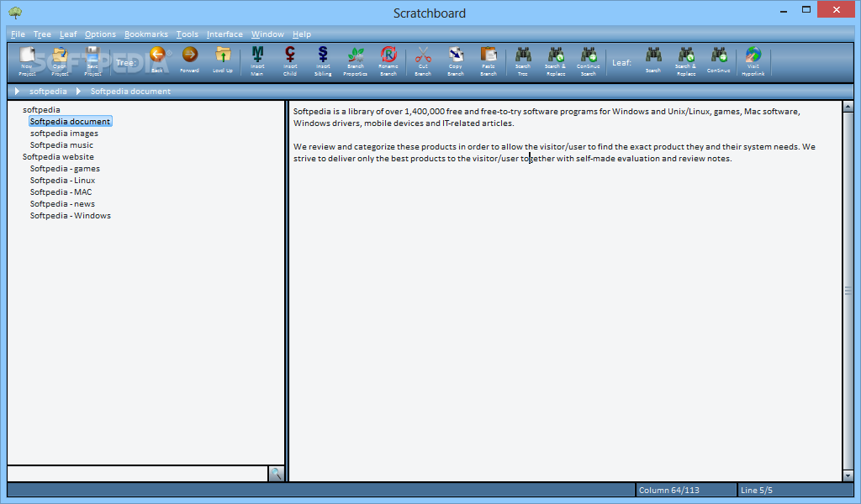
Task: Open the Tree menu
Action: tap(42, 34)
